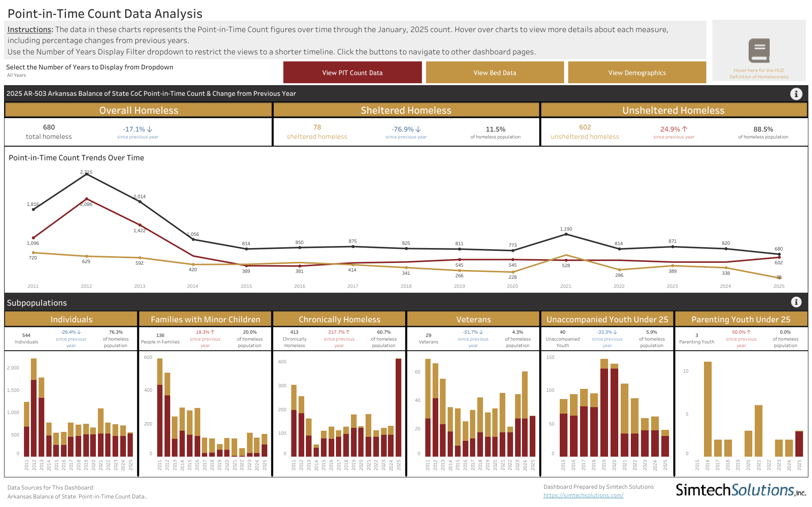Click the up arrow beside 217.7% chronically homeless
Image resolution: width=812 pixels, height=507 pixels.
coord(348,332)
